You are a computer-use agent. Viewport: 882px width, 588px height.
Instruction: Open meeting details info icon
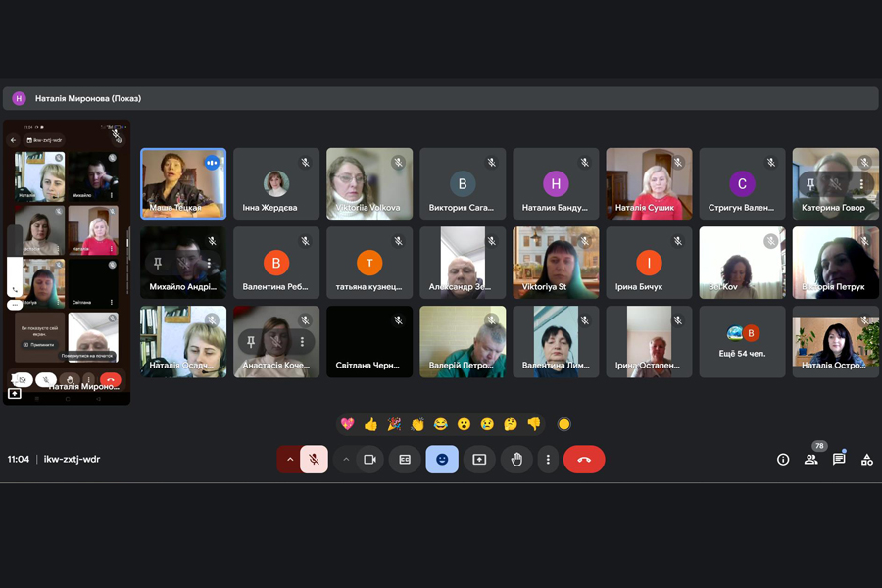[783, 460]
